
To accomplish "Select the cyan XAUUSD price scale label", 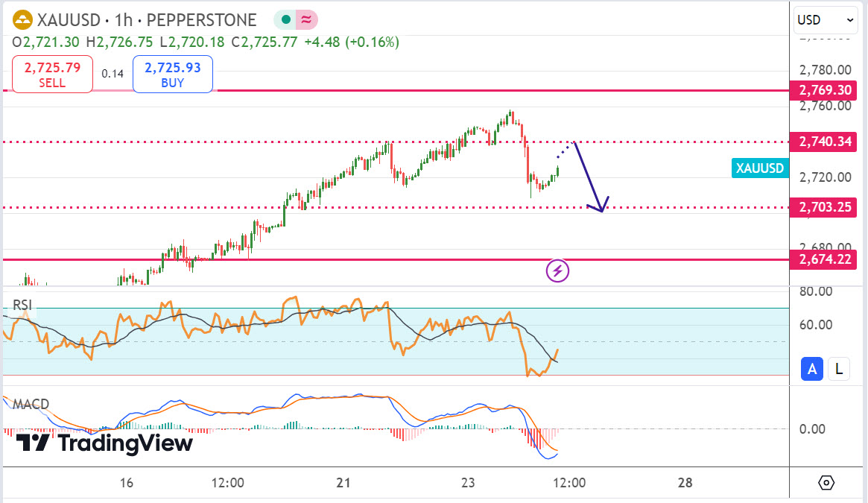I will (x=760, y=168).
